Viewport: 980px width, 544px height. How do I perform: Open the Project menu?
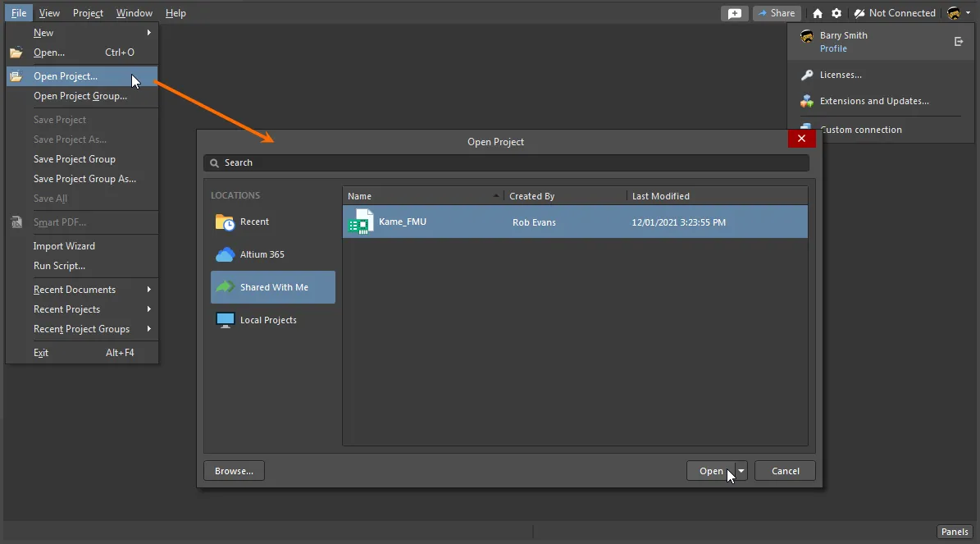88,13
